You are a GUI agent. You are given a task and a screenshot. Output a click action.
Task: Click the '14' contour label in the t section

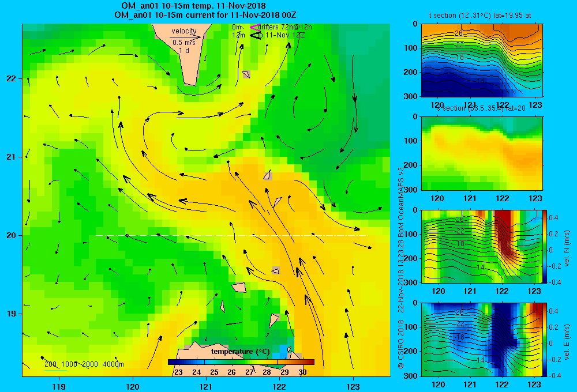[x=480, y=81]
